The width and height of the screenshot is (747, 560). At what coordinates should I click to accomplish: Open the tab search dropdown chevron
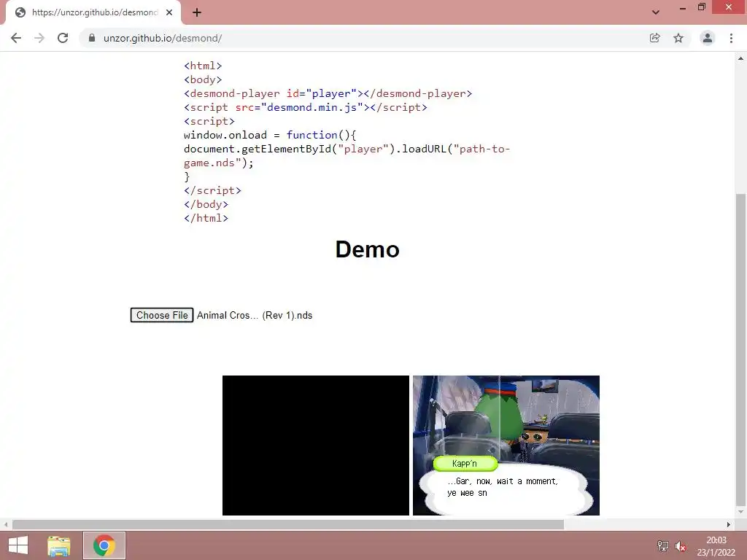click(656, 12)
